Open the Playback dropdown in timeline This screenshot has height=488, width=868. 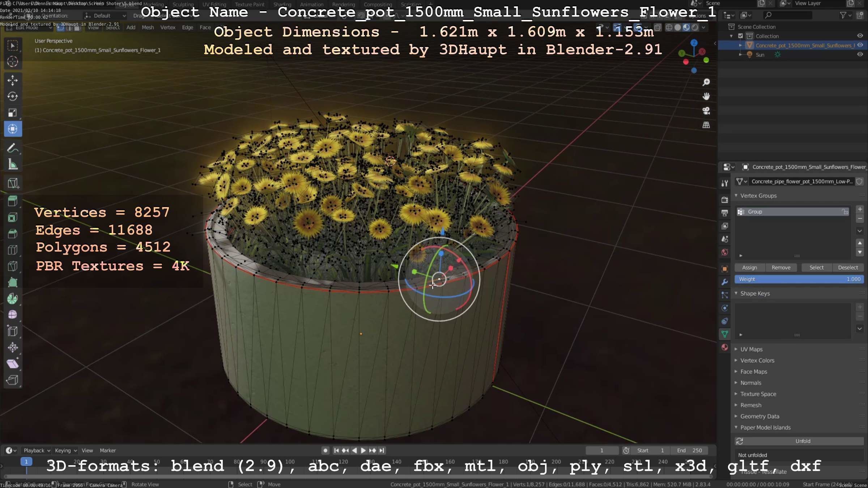(37, 450)
